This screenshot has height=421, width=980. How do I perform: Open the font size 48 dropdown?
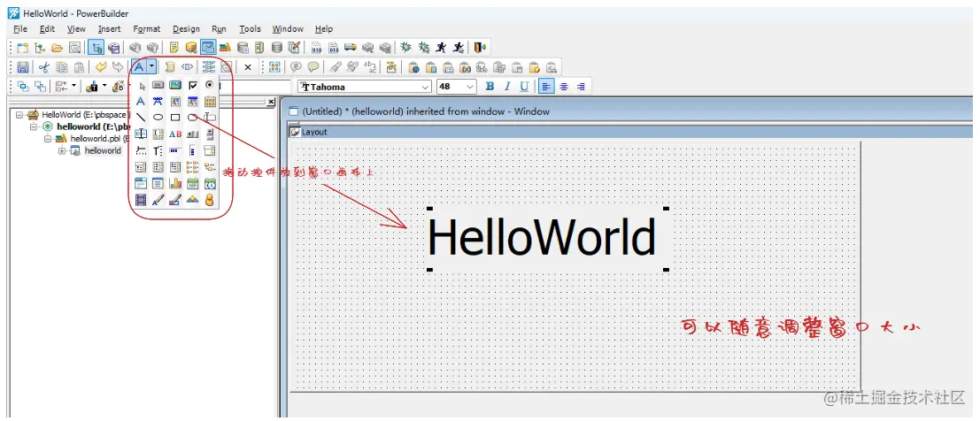coord(471,87)
